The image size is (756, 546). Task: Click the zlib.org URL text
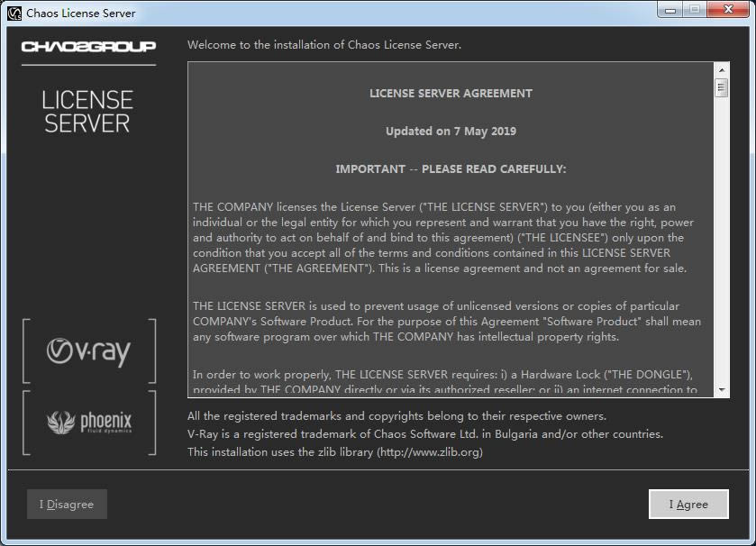tap(430, 452)
